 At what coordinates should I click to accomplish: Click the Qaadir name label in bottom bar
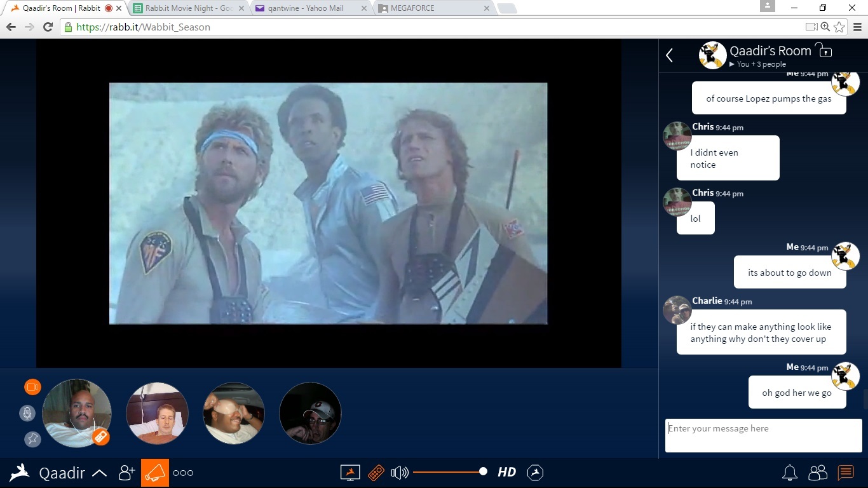click(x=62, y=473)
